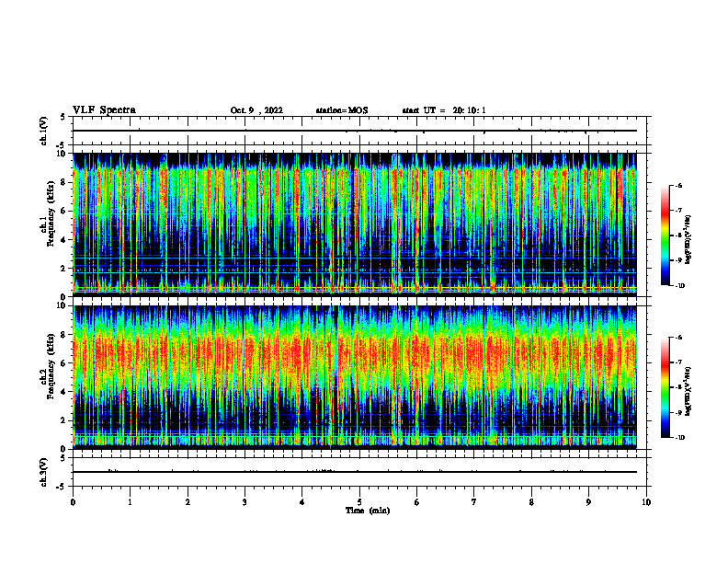Click the ch.1 spectrogram panel
The width and height of the screenshot is (728, 563).
[355, 224]
